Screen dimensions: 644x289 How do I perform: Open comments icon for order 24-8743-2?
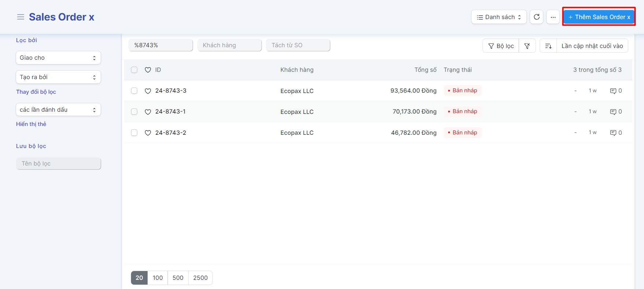pos(613,133)
